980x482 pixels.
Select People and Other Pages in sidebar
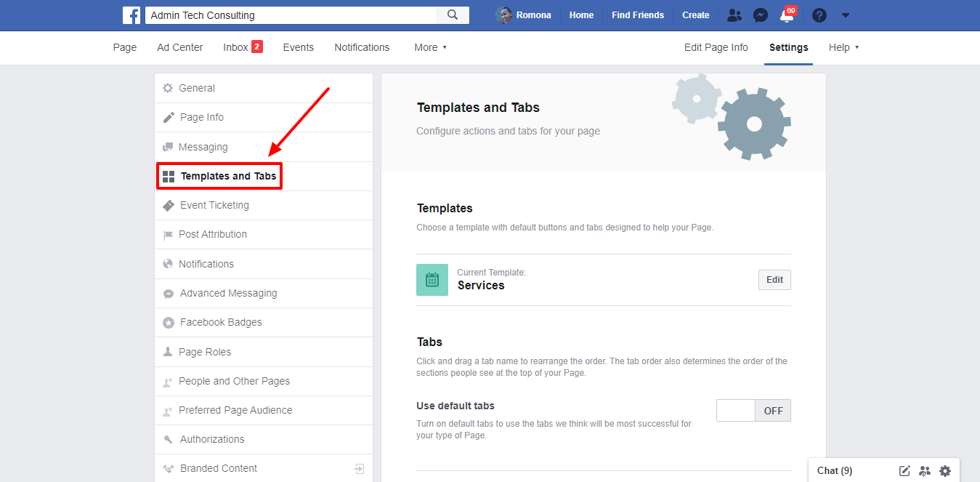(x=264, y=381)
